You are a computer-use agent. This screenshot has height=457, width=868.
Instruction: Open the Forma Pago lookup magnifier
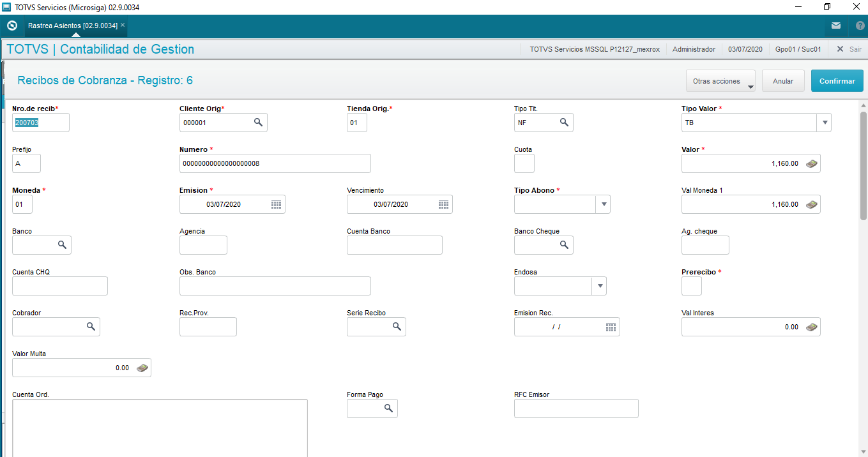click(388, 408)
